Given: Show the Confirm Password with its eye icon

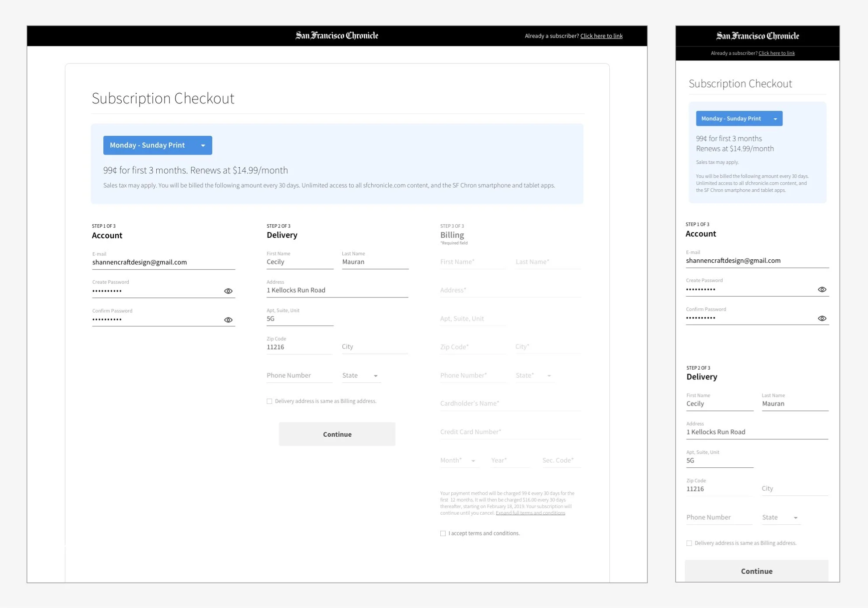Looking at the screenshot, I should 228,320.
